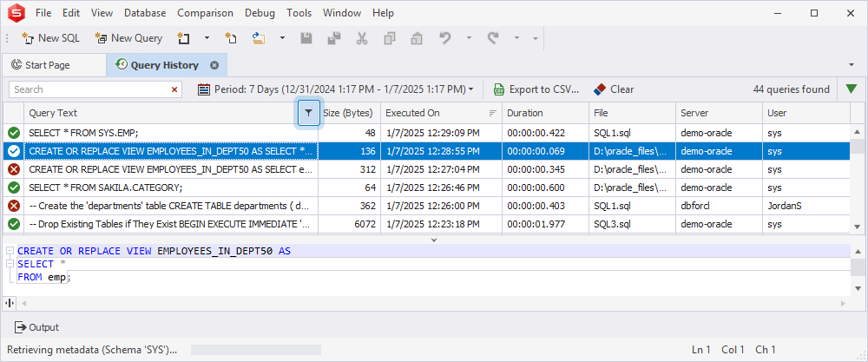This screenshot has width=868, height=362.
Task: Open the Period 7 Days dropdown
Action: coord(336,89)
